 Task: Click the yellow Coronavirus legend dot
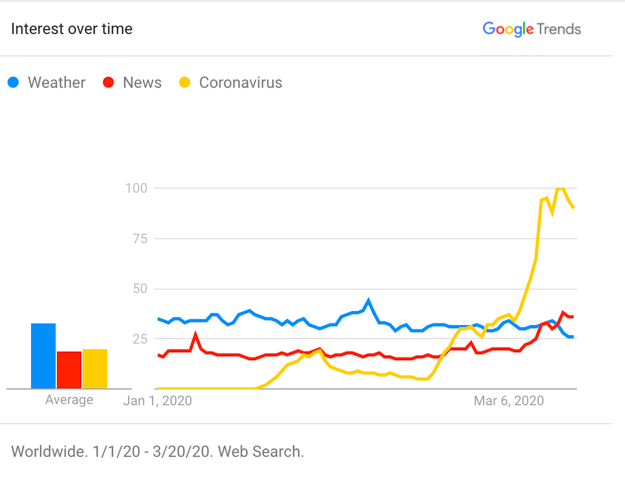pos(184,82)
